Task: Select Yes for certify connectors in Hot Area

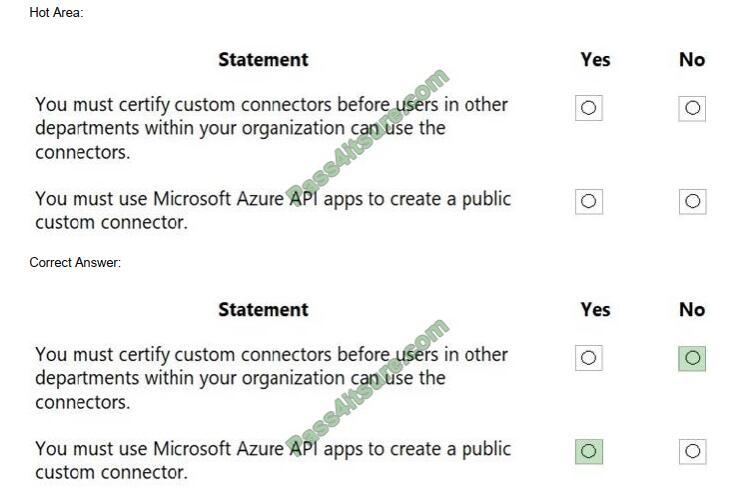Action: (588, 108)
